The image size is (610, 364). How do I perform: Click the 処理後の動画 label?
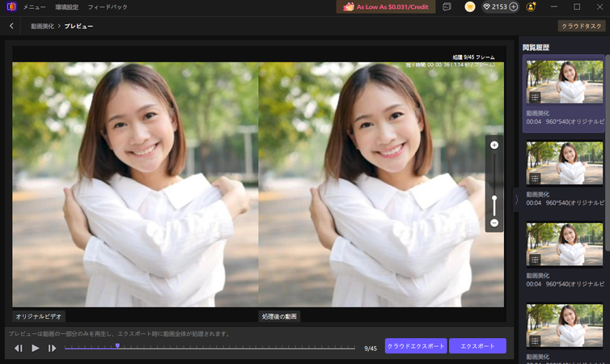point(279,316)
